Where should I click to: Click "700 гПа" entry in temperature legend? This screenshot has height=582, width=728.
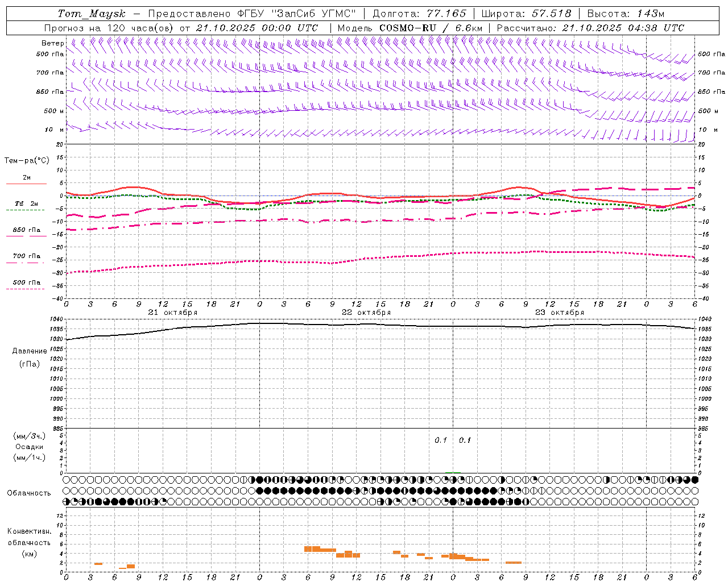(27, 256)
